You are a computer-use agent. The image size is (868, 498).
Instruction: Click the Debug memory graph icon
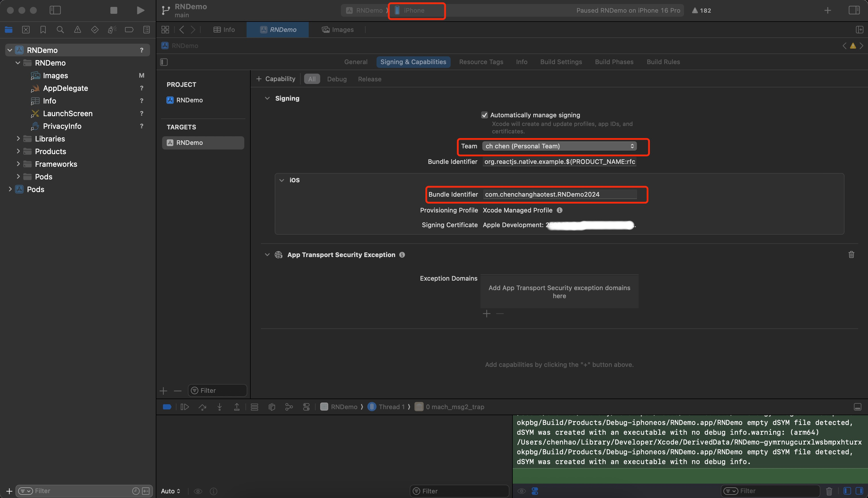coord(289,407)
